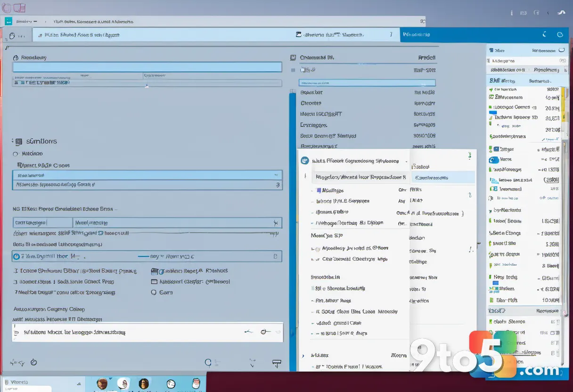The width and height of the screenshot is (573, 392).
Task: Open the third dark avatar icon on the taskbar
Action: pos(144,384)
